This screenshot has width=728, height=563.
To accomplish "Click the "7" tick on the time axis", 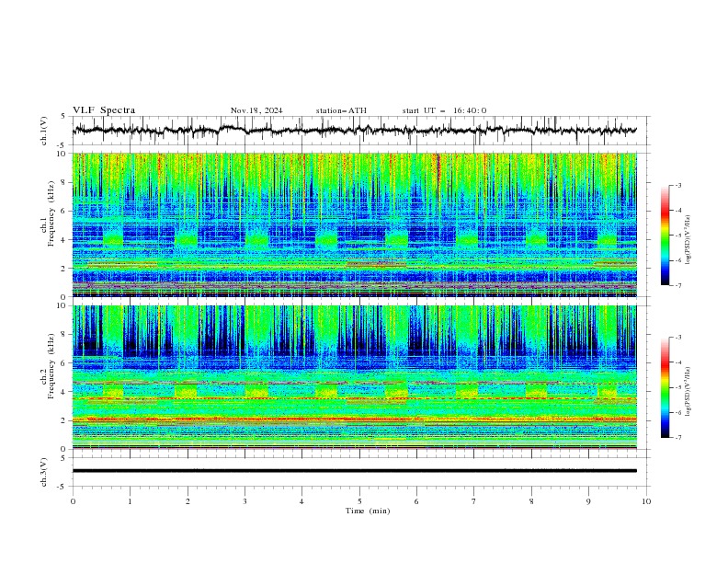I will pos(474,501).
